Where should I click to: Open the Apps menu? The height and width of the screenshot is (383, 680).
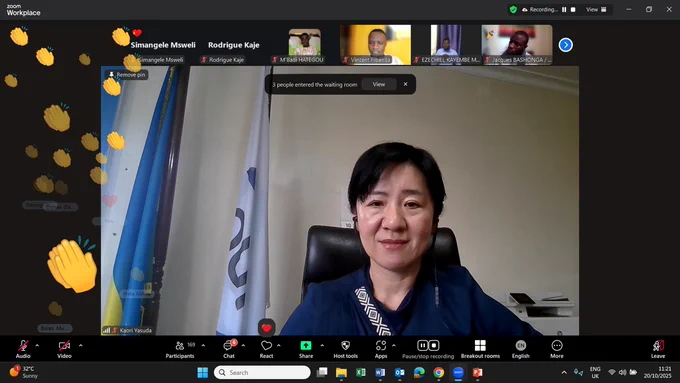[x=381, y=349]
